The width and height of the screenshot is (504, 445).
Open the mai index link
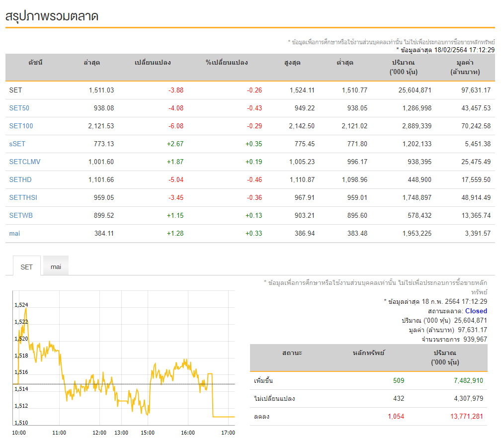[14, 233]
